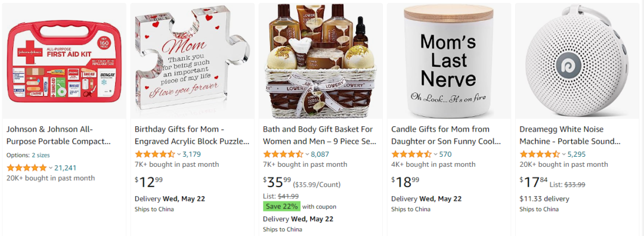Open the 8,087 reviews count link
The width and height of the screenshot is (644, 236).
[x=320, y=154]
